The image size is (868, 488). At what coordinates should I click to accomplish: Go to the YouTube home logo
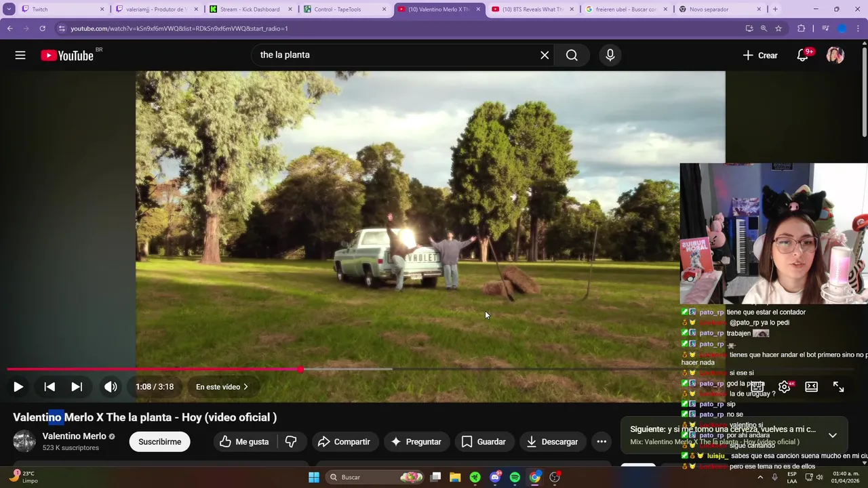67,56
